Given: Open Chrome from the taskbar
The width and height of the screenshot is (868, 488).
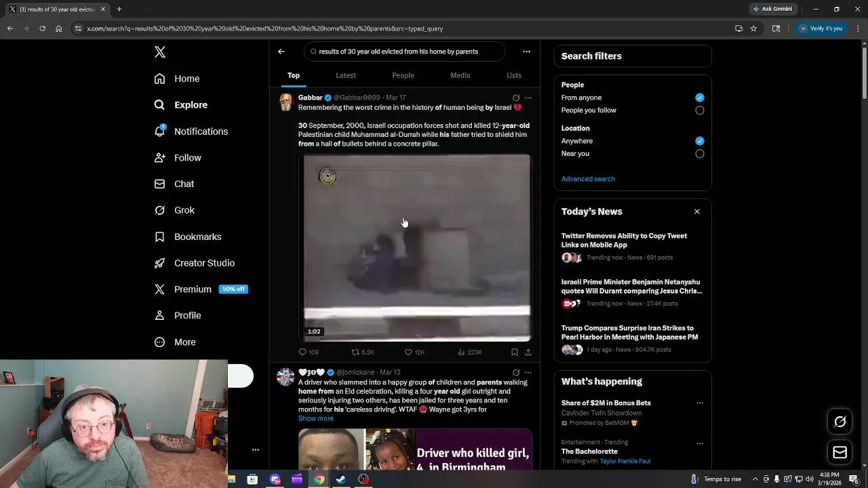Looking at the screenshot, I should pyautogui.click(x=319, y=479).
